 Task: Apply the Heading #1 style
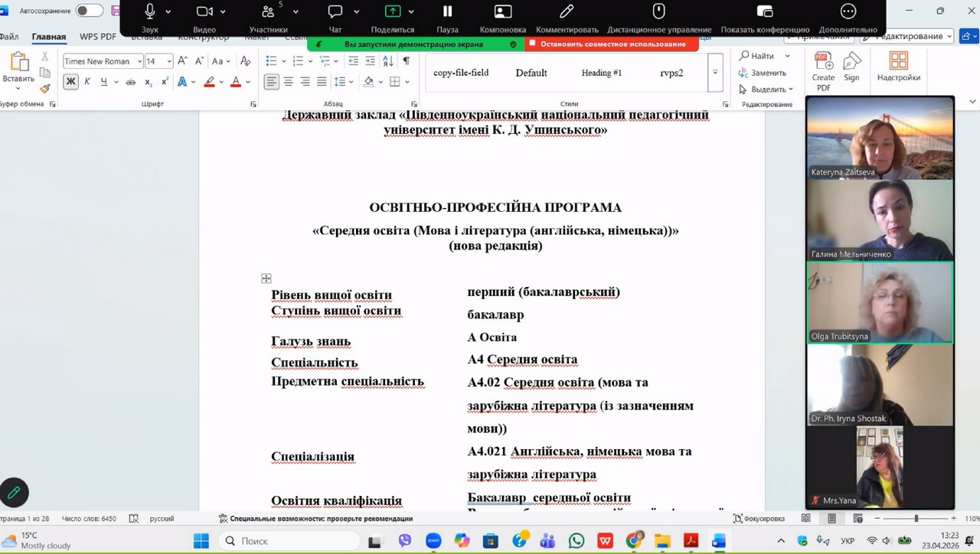(602, 73)
